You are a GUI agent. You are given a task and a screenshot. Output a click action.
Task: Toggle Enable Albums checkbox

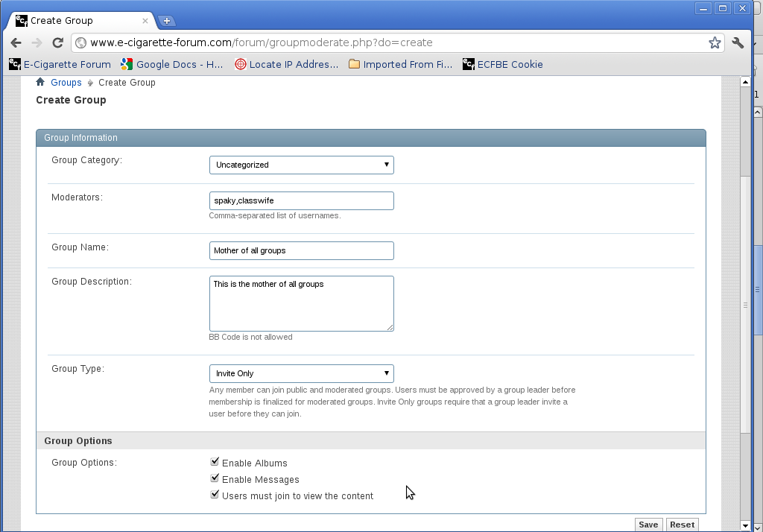tap(215, 461)
